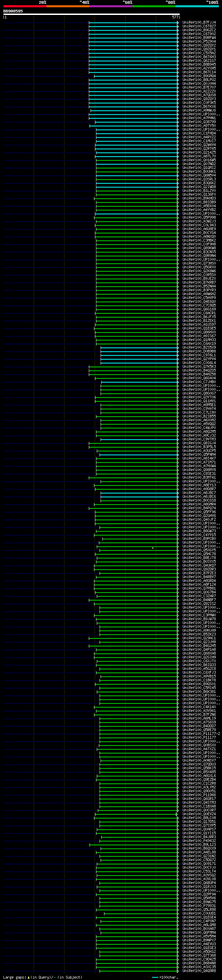Click the UniRef100_A3XC35 entry
Image resolution: width=222 pixels, height=980 pixels.
click(x=199, y=967)
